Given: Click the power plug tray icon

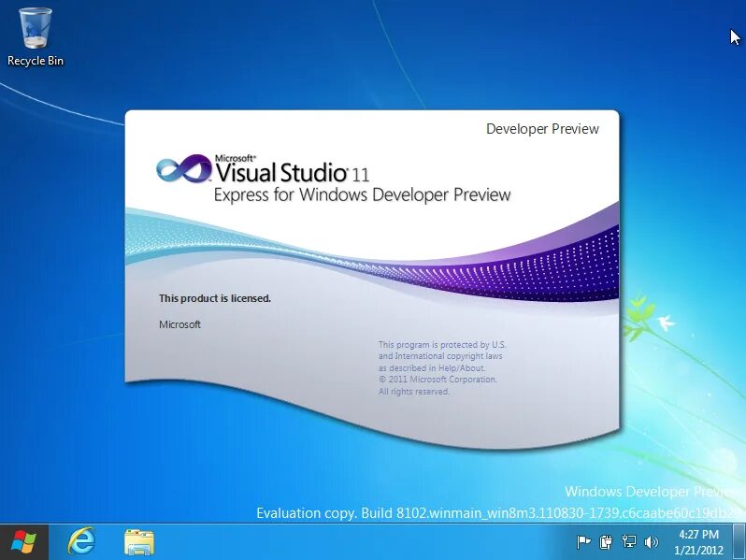Looking at the screenshot, I should tap(606, 542).
